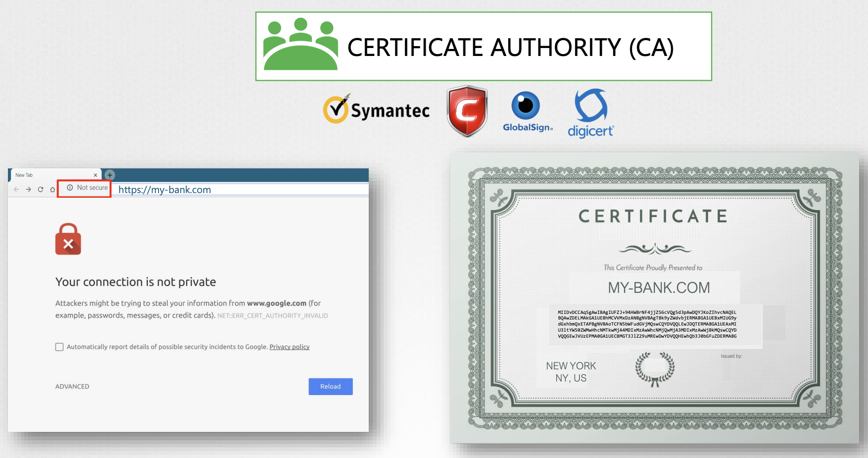Reload page via toolbar refresh icon
This screenshot has height=458, width=868.
[41, 189]
